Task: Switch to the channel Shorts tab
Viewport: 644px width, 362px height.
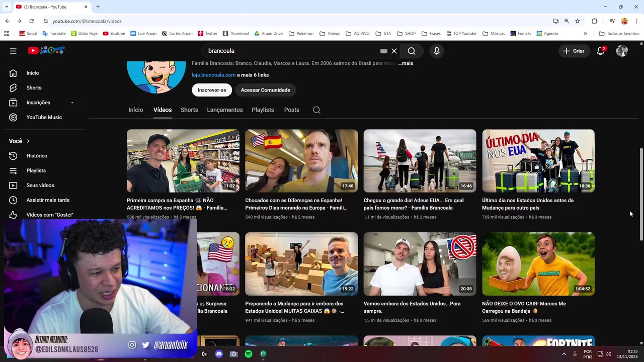Action: [x=189, y=110]
